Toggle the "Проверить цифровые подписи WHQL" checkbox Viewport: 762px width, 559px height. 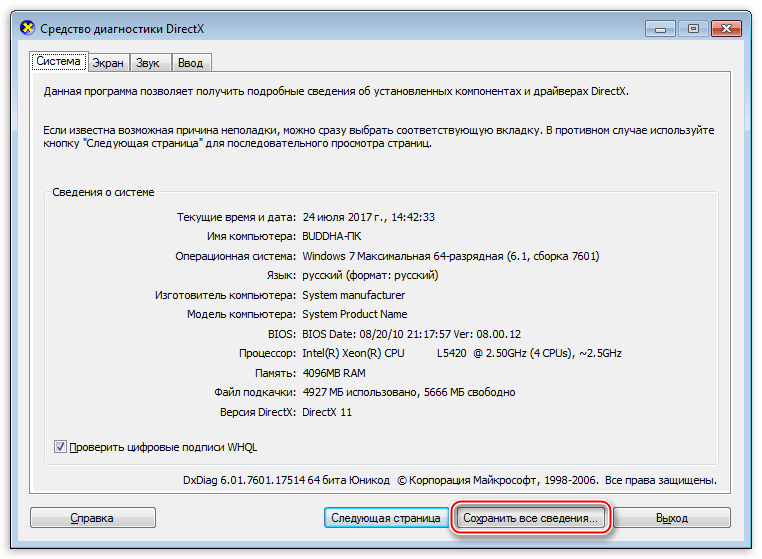[60, 447]
